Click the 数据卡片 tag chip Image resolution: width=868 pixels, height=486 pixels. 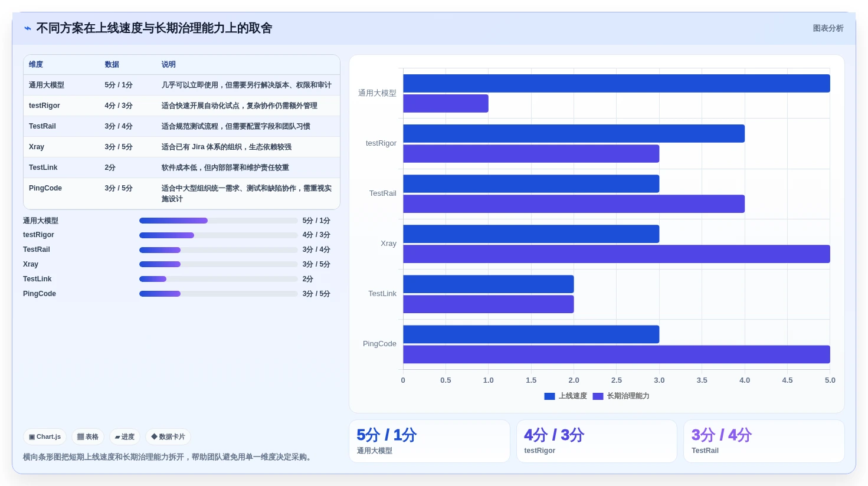[168, 437]
